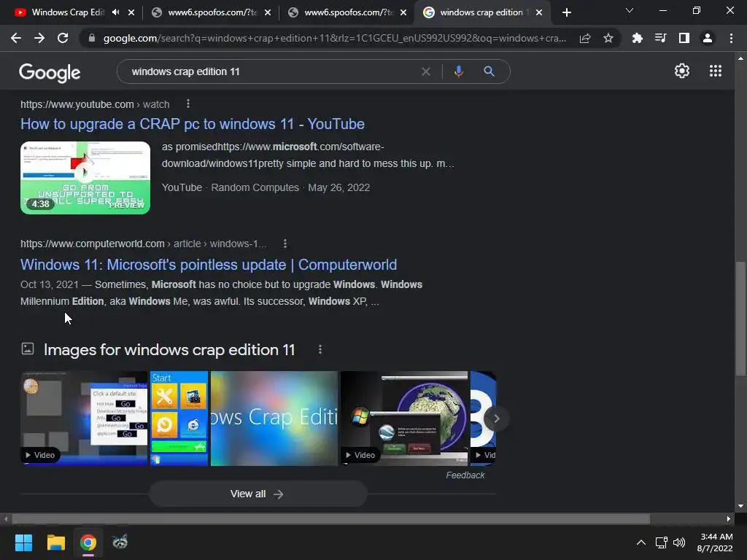Open network status in system tray
Screen dimensions: 747x560
(661, 542)
